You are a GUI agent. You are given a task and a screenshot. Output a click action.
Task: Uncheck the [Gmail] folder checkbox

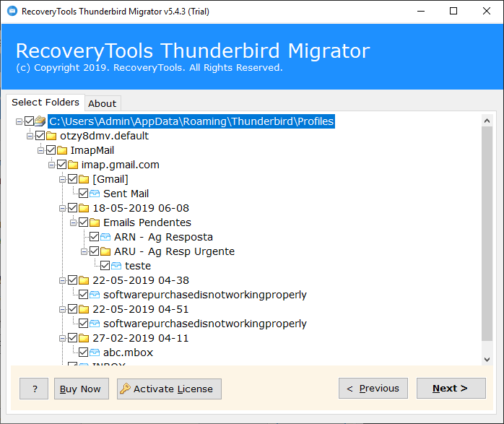click(73, 179)
